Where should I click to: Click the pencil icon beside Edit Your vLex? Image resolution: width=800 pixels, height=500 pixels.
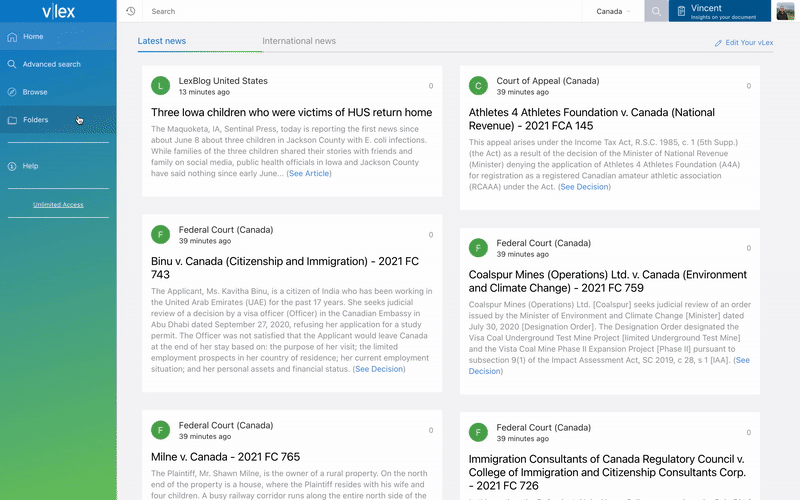718,43
